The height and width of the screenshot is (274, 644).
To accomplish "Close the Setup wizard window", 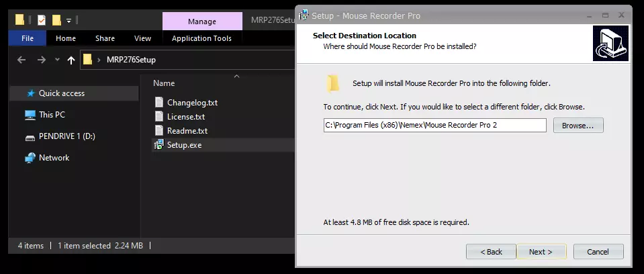I will 621,15.
